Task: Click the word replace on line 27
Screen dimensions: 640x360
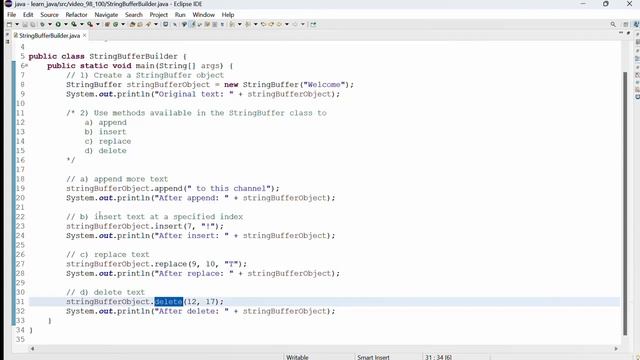Action: pos(171,264)
